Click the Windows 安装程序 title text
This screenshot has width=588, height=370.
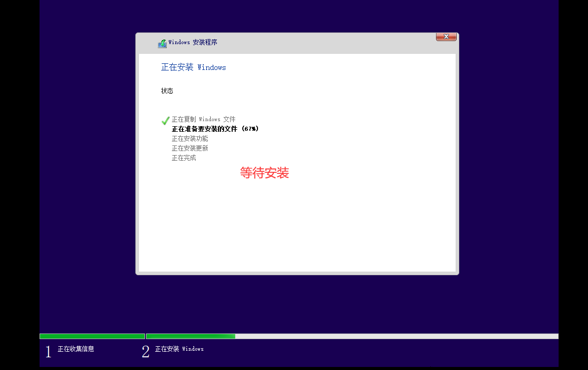(193, 43)
